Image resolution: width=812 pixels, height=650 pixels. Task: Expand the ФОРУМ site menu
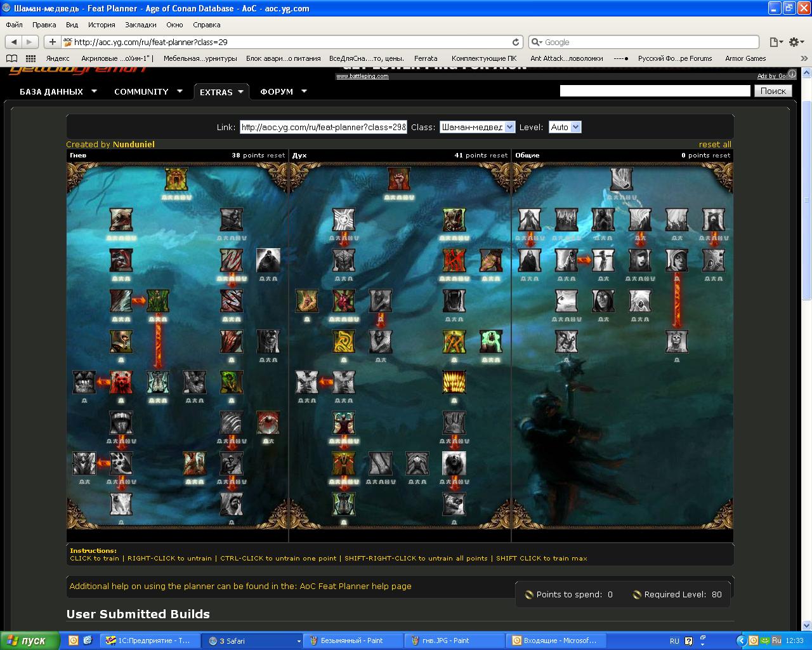(x=283, y=91)
